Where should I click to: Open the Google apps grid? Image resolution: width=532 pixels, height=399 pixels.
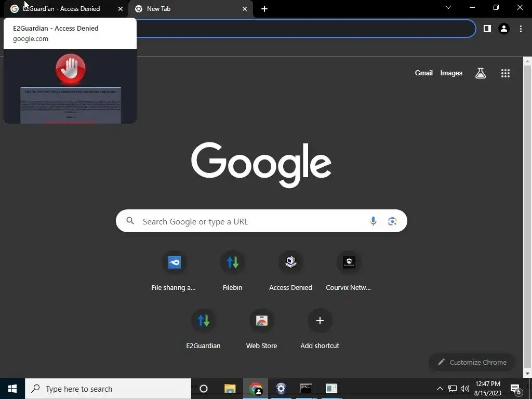coord(506,73)
